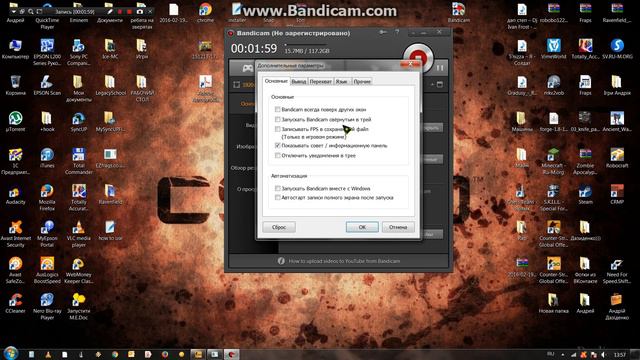Select the Mozilla Firefox desktop icon

pyautogui.click(x=47, y=198)
